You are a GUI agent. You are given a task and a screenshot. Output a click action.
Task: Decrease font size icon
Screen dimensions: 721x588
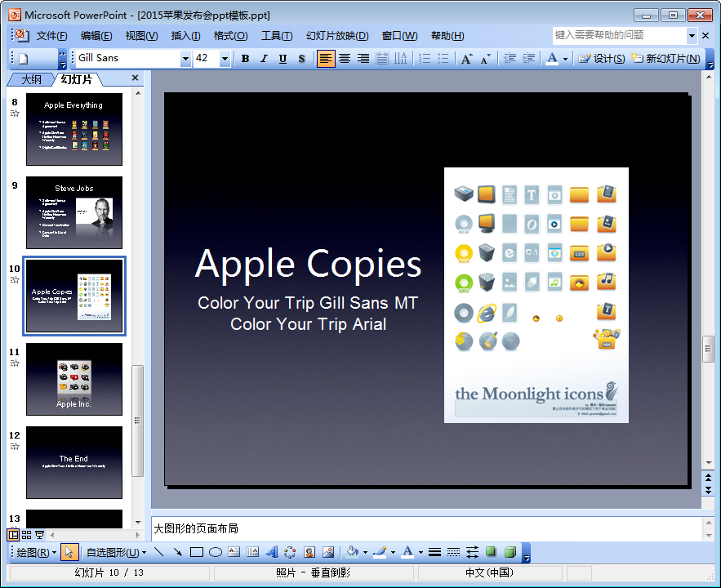(x=486, y=58)
